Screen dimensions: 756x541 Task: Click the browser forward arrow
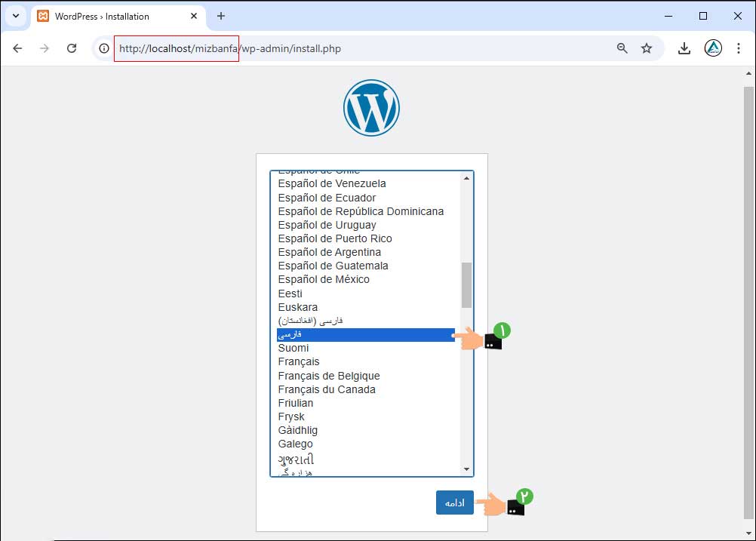(45, 48)
